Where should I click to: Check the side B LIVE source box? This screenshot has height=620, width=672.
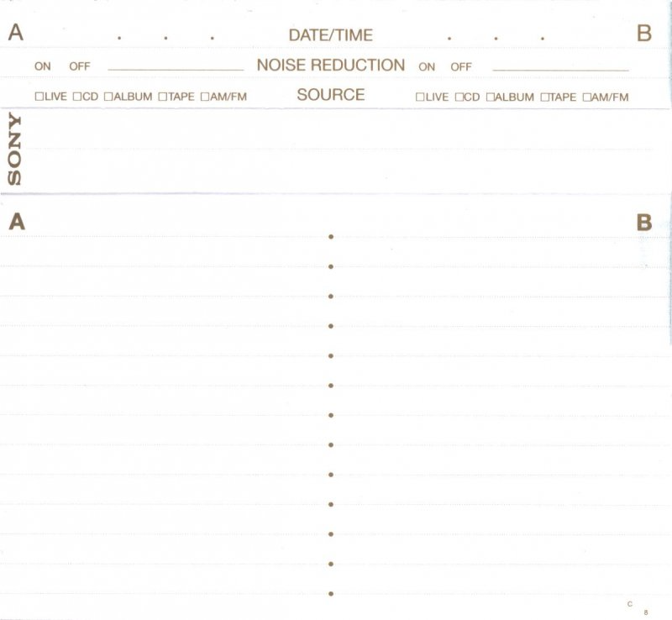click(x=419, y=97)
